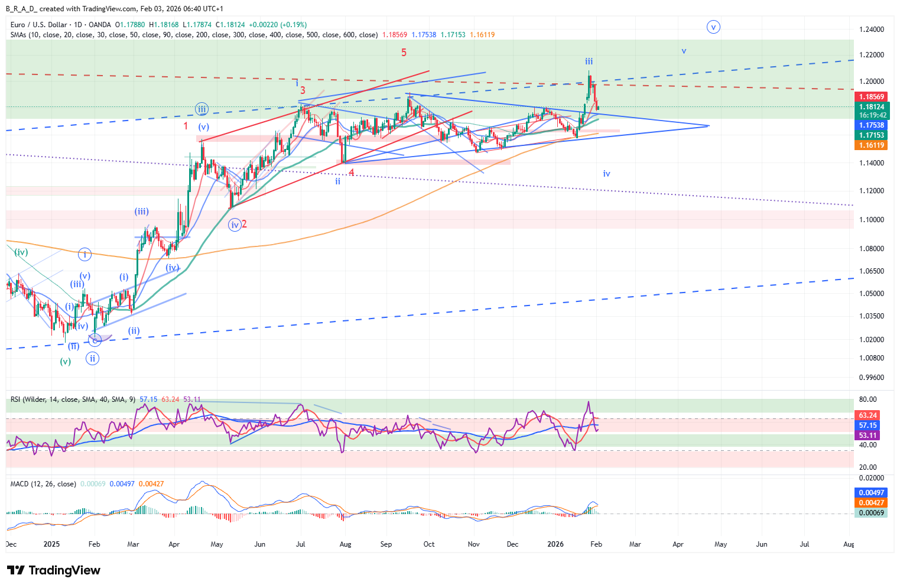
Task: Click the circled iii wave label
Action: [202, 109]
